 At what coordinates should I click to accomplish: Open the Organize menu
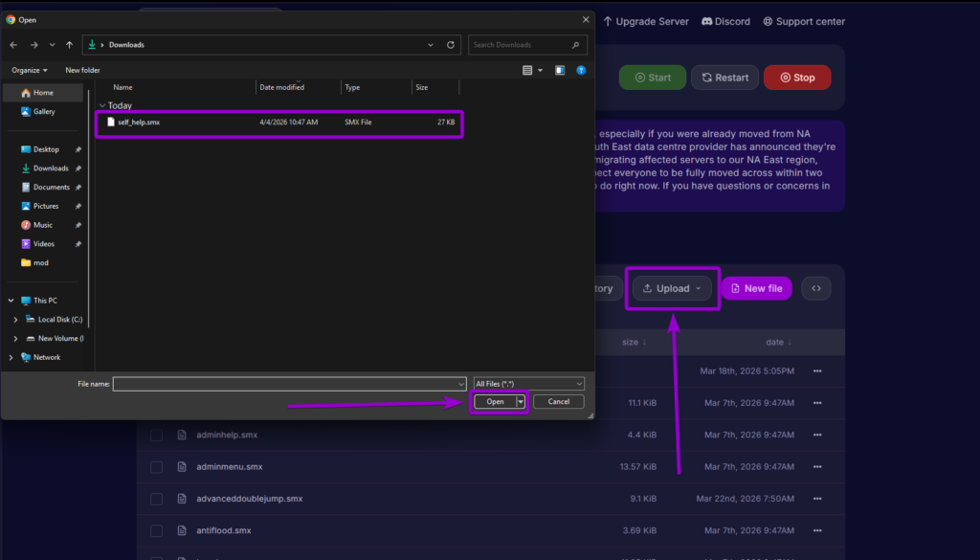(29, 70)
